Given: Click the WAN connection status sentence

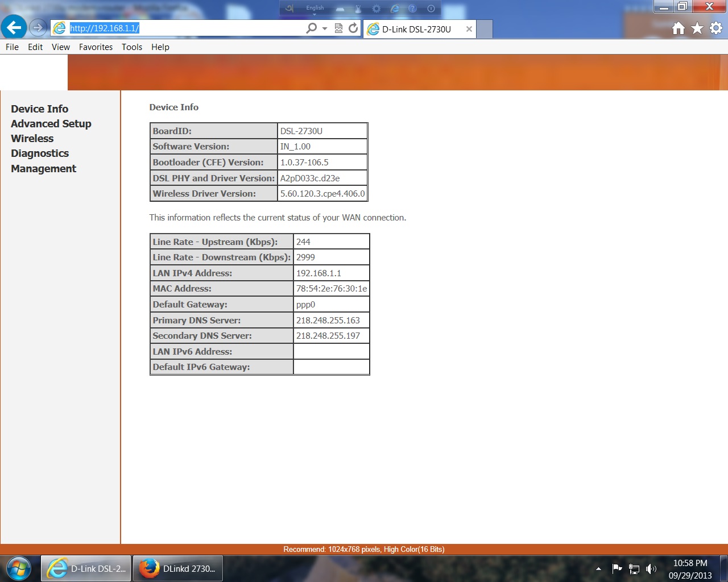Looking at the screenshot, I should [278, 218].
